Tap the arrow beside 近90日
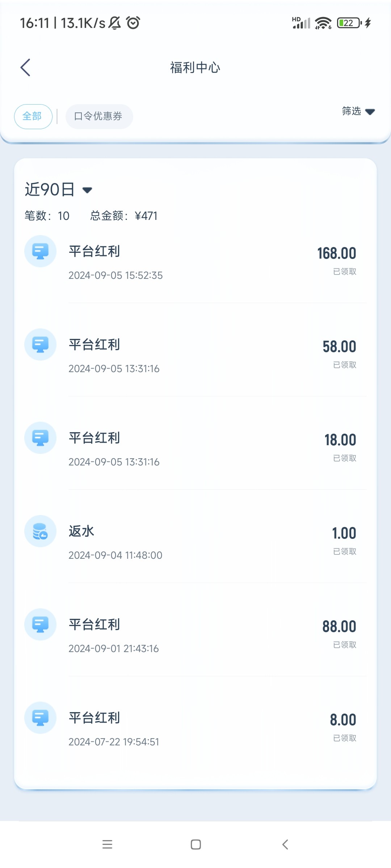391x868 pixels. (87, 190)
